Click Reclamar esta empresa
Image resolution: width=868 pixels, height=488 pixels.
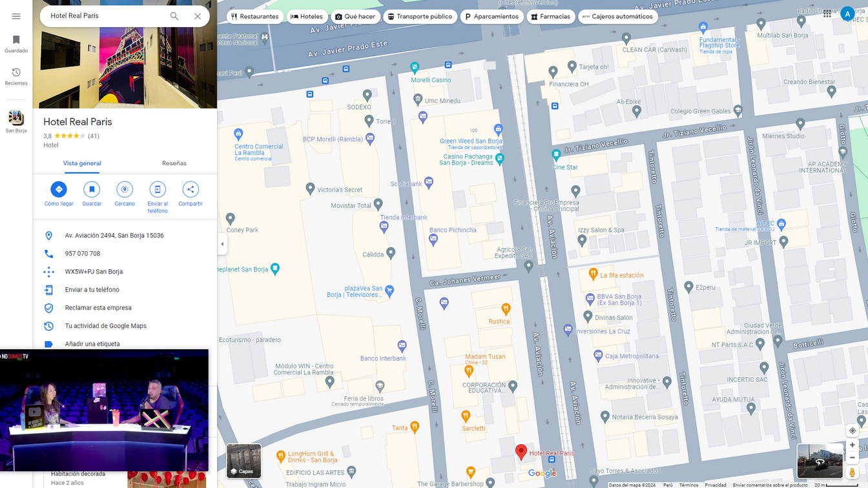[125, 308]
